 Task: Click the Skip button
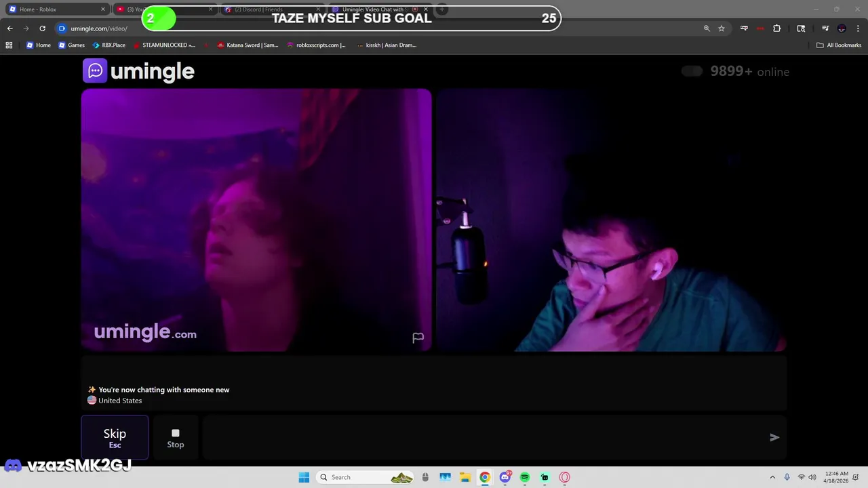(x=115, y=437)
